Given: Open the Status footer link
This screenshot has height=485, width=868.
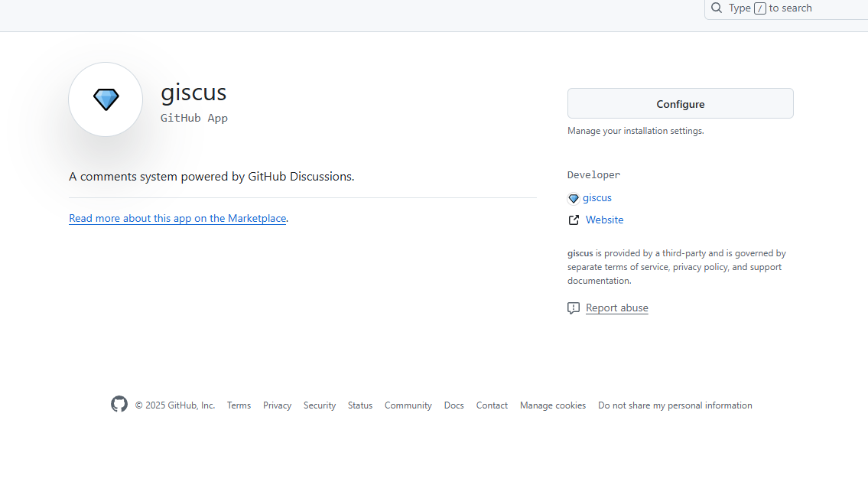Looking at the screenshot, I should (x=360, y=405).
